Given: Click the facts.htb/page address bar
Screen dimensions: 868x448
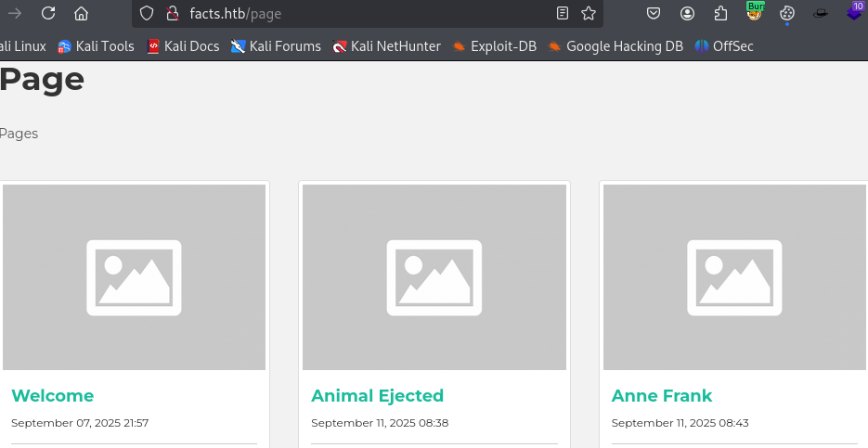Looking at the screenshot, I should tap(368, 13).
